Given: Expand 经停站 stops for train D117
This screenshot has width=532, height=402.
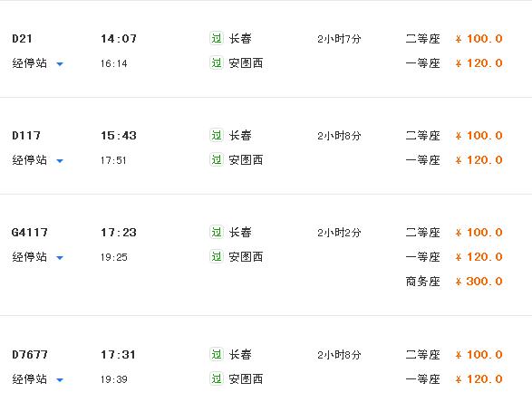Looking at the screenshot, I should click(38, 160).
